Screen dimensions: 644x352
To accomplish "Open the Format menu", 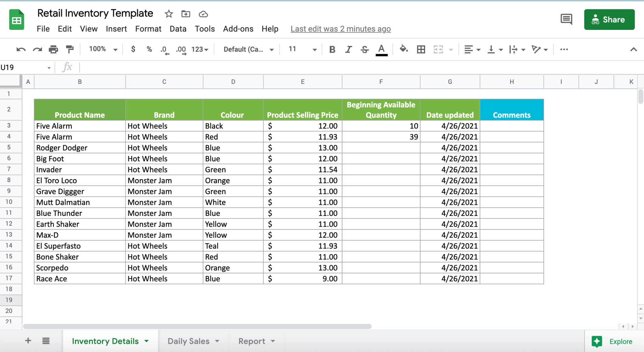I will click(148, 29).
